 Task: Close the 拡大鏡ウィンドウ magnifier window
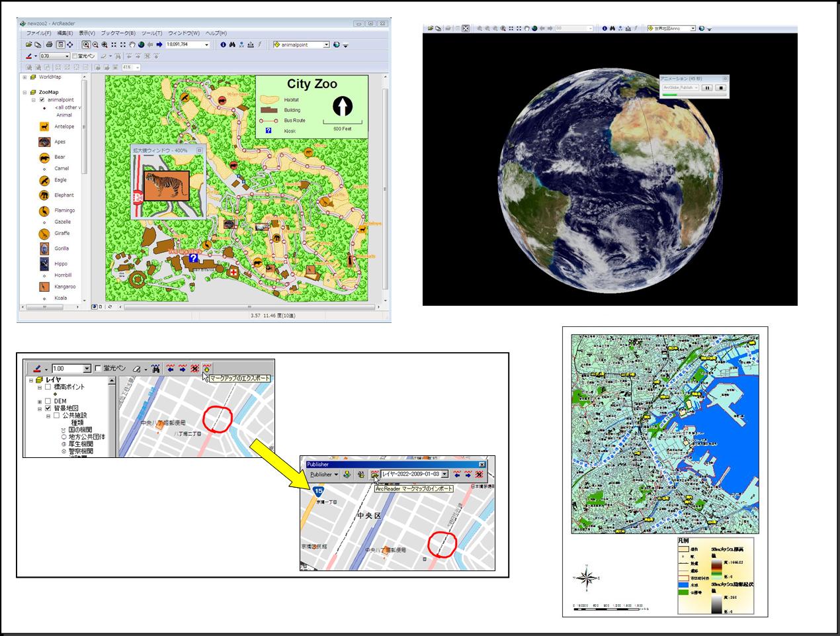click(199, 150)
